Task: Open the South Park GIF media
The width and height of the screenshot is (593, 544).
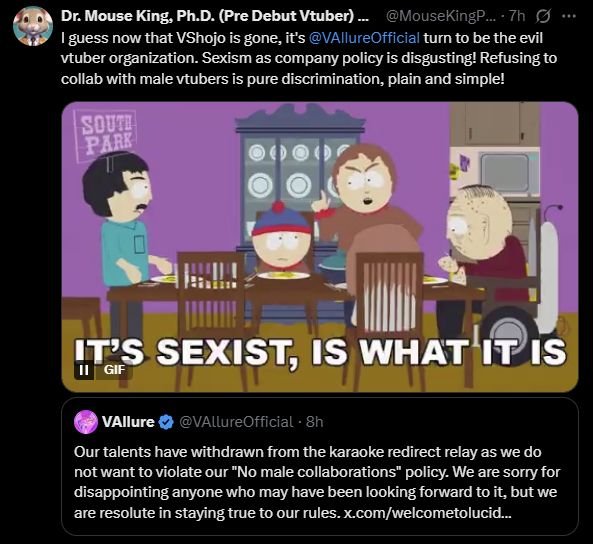Action: point(320,247)
